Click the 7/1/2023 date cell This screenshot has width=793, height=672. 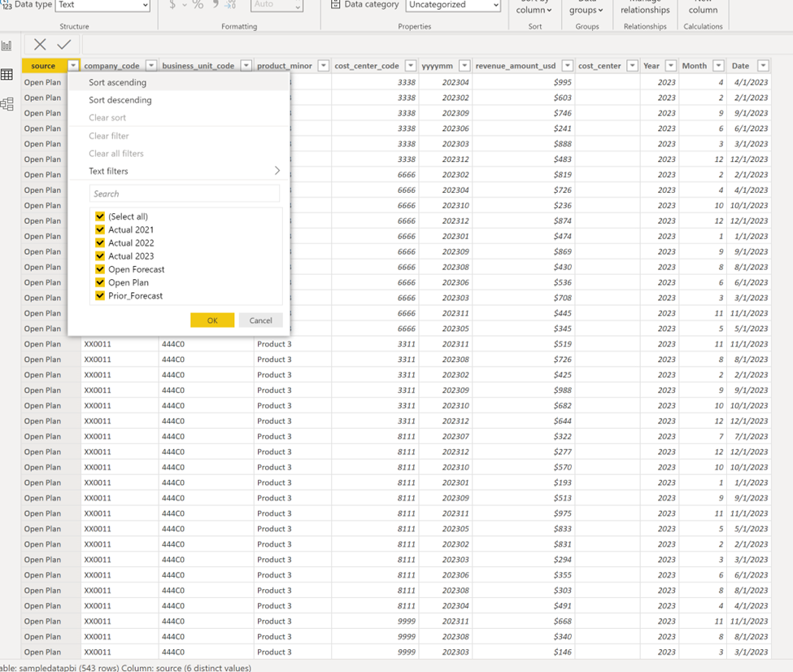coord(748,436)
